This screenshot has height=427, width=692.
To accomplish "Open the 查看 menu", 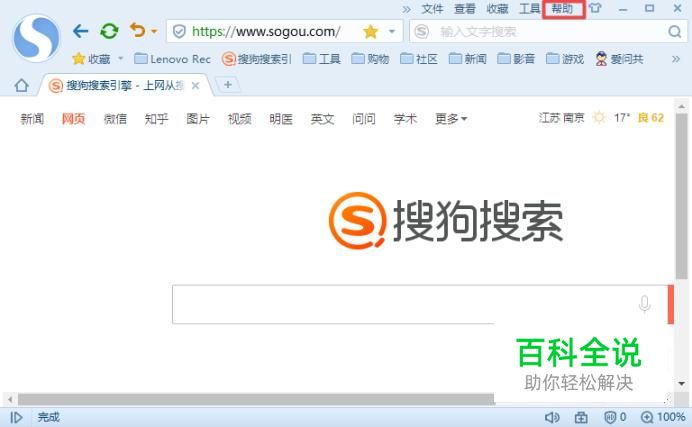I will 465,8.
